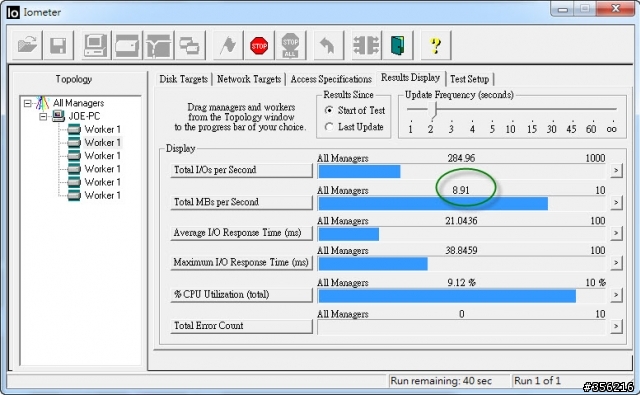Set update frequency slider to 10
The image size is (640, 395).
click(511, 110)
